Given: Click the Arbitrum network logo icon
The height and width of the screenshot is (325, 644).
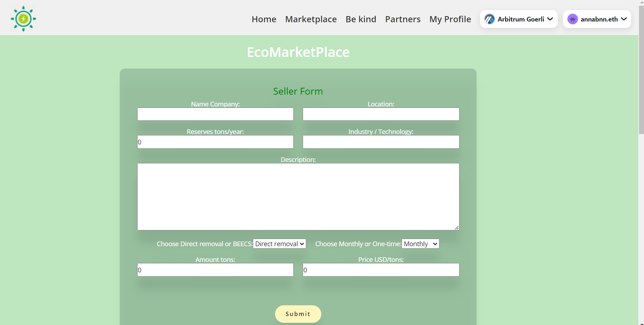Looking at the screenshot, I should (x=490, y=19).
